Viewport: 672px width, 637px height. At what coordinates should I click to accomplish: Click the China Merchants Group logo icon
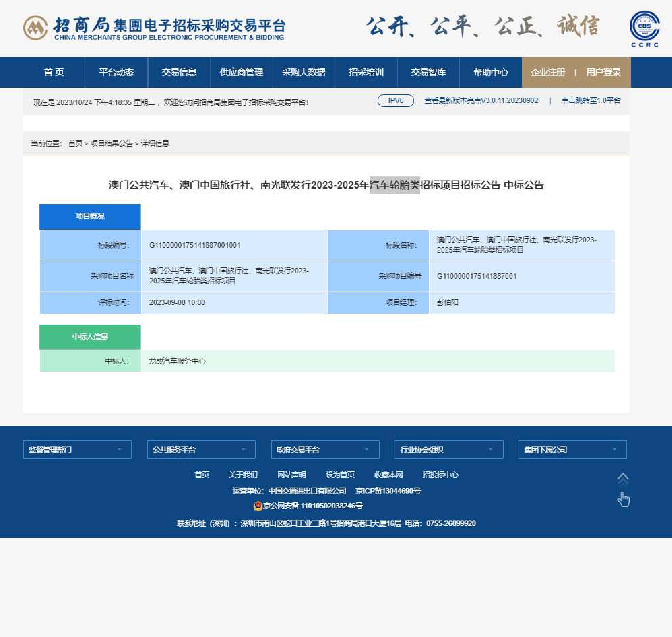pyautogui.click(x=35, y=28)
